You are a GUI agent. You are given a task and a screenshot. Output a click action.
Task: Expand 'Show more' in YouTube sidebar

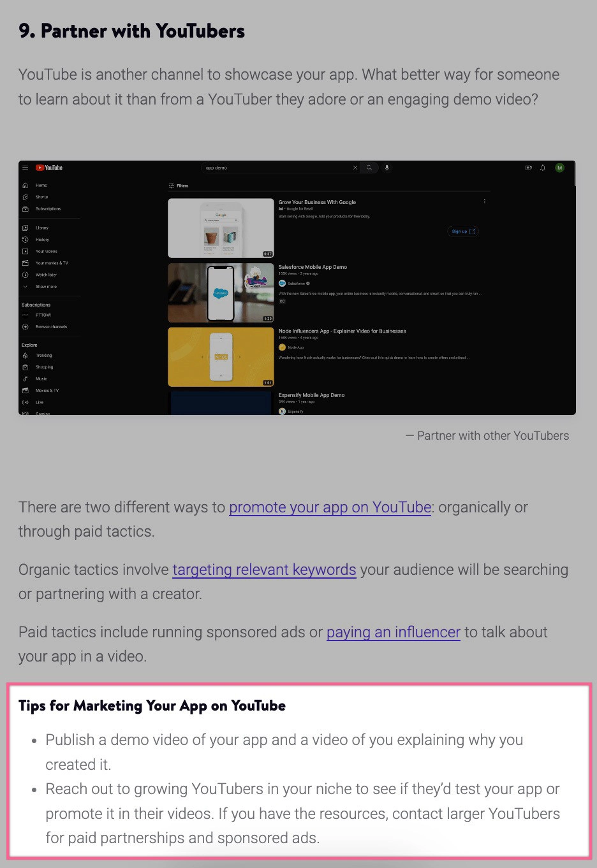point(46,287)
